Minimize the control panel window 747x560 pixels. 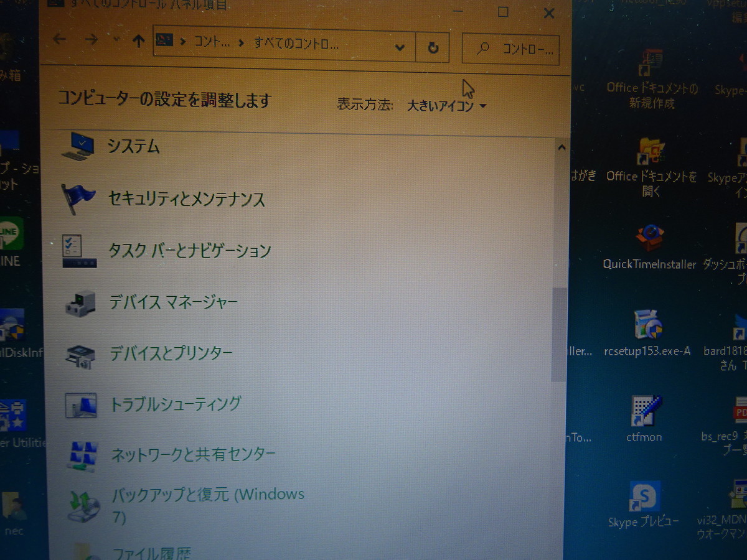tap(458, 11)
